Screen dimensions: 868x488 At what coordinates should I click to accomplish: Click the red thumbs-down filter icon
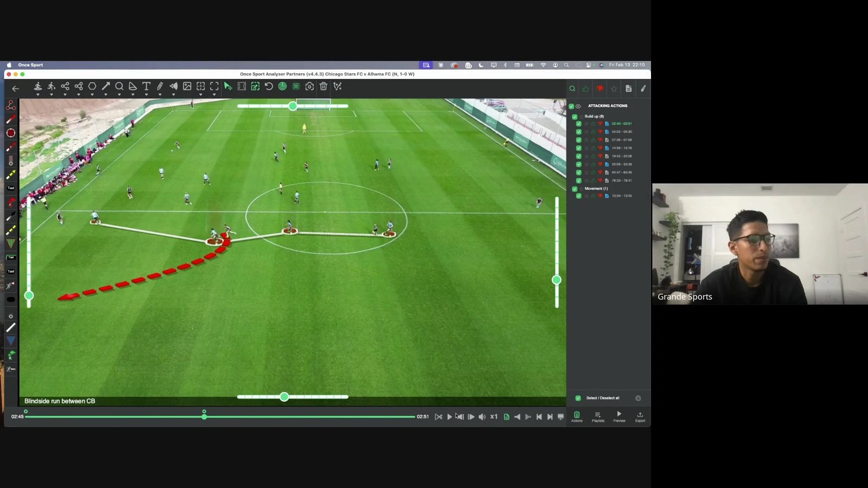point(600,88)
